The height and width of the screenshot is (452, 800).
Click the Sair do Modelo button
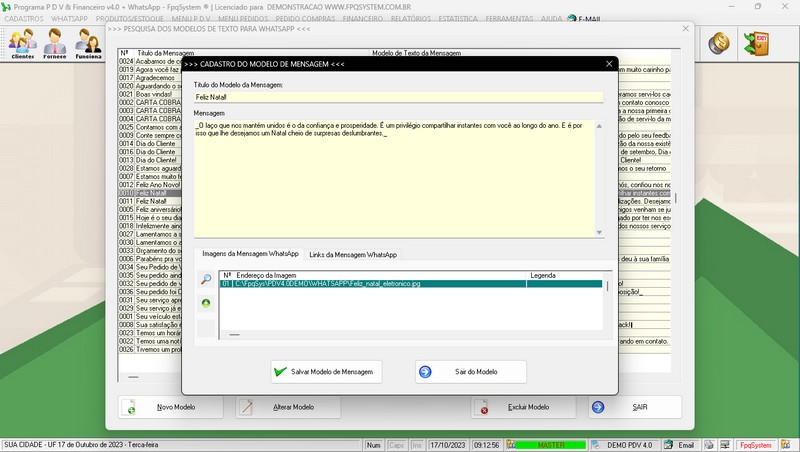[x=470, y=372]
